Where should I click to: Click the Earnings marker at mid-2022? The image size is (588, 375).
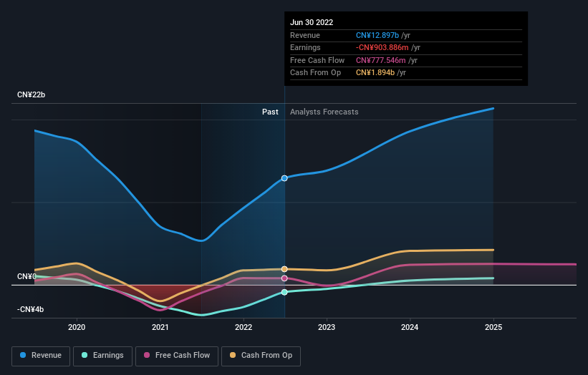[x=284, y=292]
